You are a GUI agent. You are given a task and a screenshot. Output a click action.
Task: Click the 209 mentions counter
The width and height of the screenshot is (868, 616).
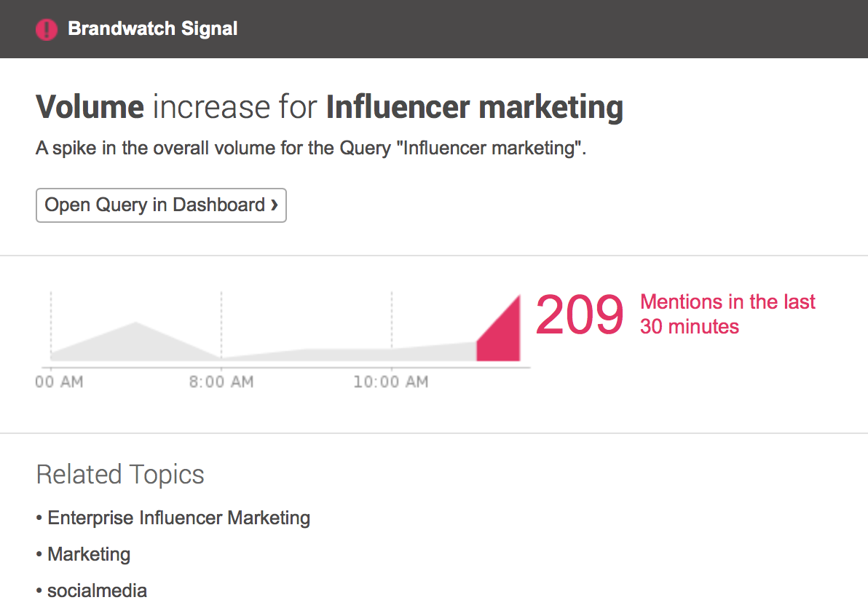[580, 315]
